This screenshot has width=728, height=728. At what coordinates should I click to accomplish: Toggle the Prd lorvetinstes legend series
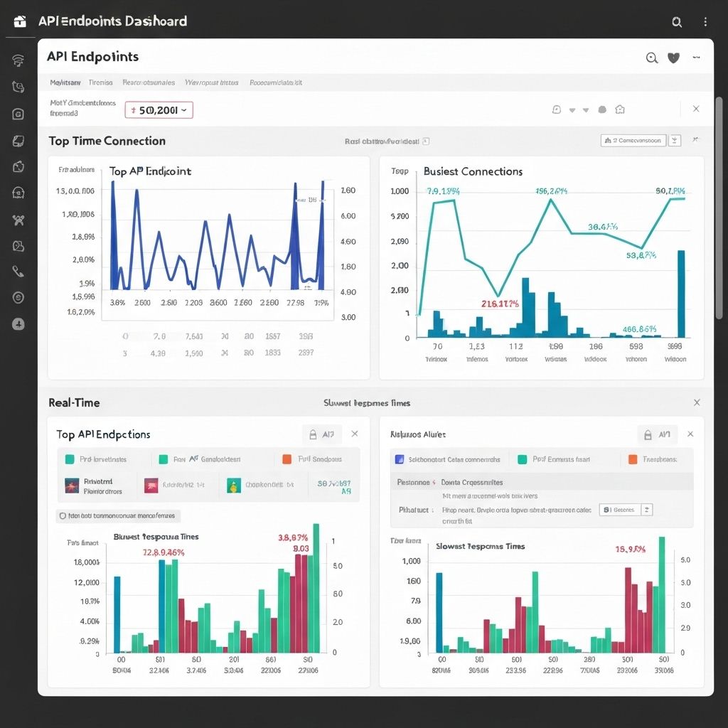pyautogui.click(x=103, y=460)
